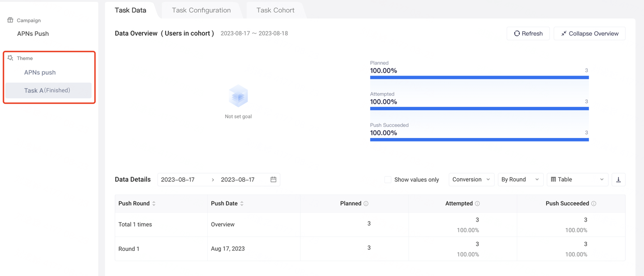
Task: Click the Collapse Overview button
Action: (x=589, y=34)
